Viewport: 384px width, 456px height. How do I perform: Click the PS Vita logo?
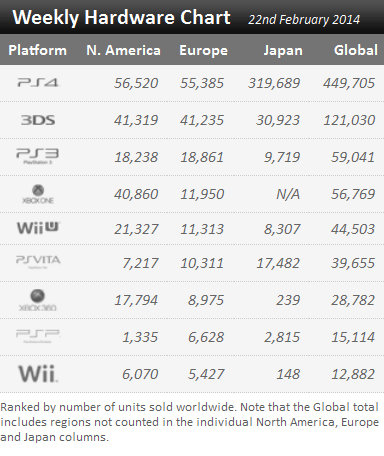pos(38,262)
